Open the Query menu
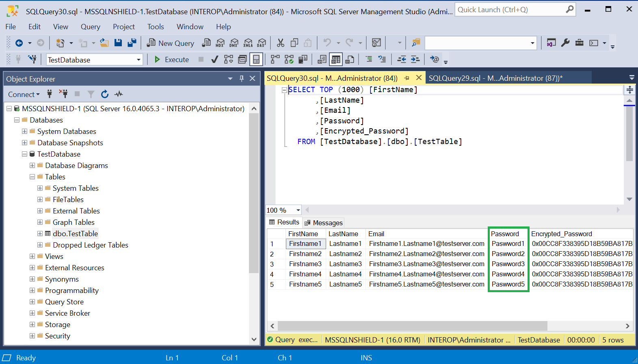This screenshot has width=638, height=364. (x=90, y=27)
